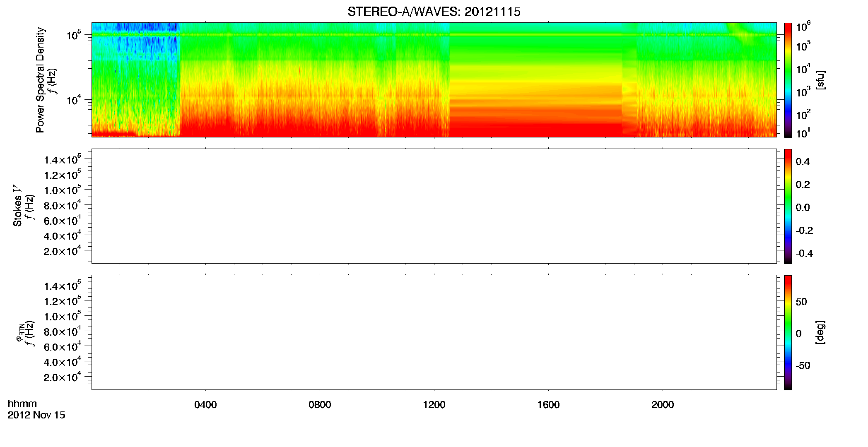This screenshot has height=447, width=868.
Task: Click the power spectral density colorbar
Action: tap(788, 80)
